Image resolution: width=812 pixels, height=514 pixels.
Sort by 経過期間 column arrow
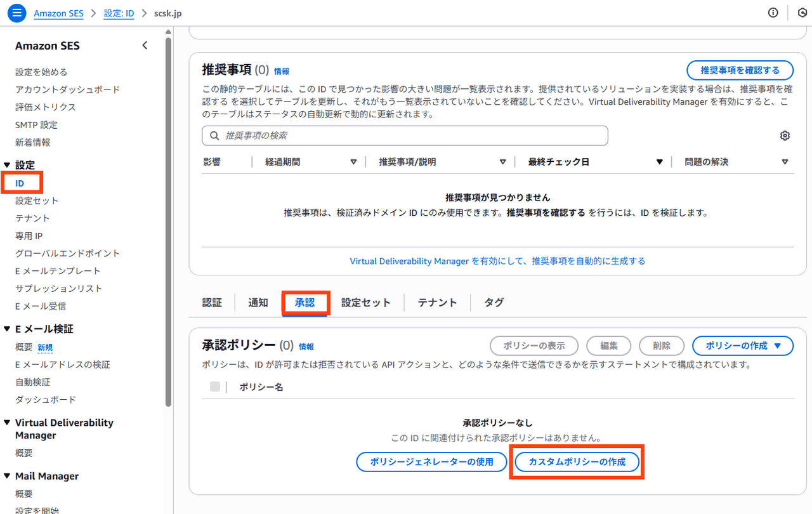coord(353,162)
